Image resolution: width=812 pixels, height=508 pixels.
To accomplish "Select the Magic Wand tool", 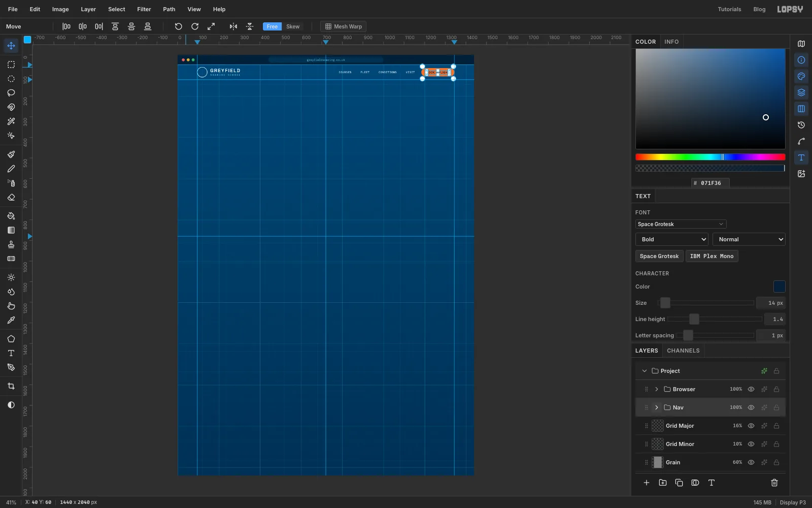I will coord(11,121).
